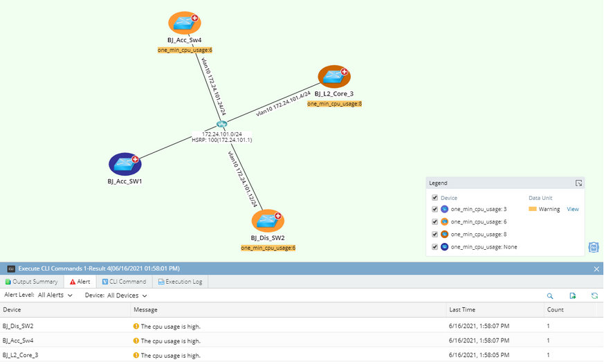The height and width of the screenshot is (364, 604).
Task: Select the BJ_Acc_Sw4 switch icon
Action: coord(185,23)
